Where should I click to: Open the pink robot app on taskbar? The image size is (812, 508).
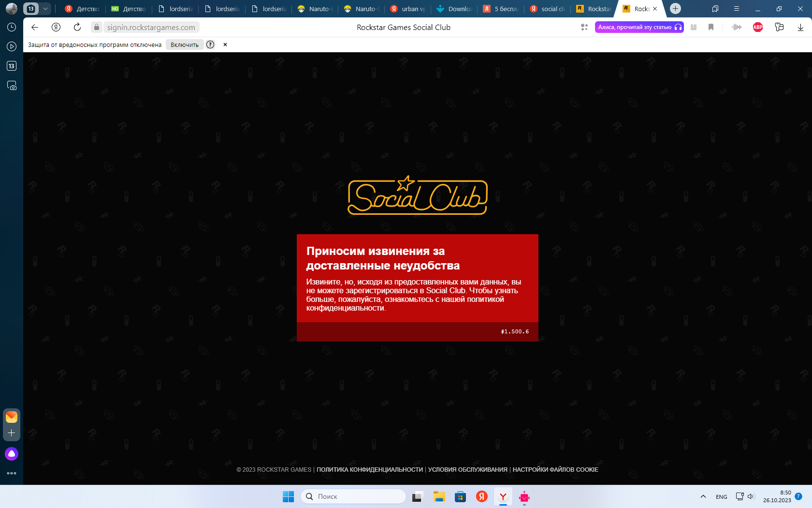(x=524, y=496)
